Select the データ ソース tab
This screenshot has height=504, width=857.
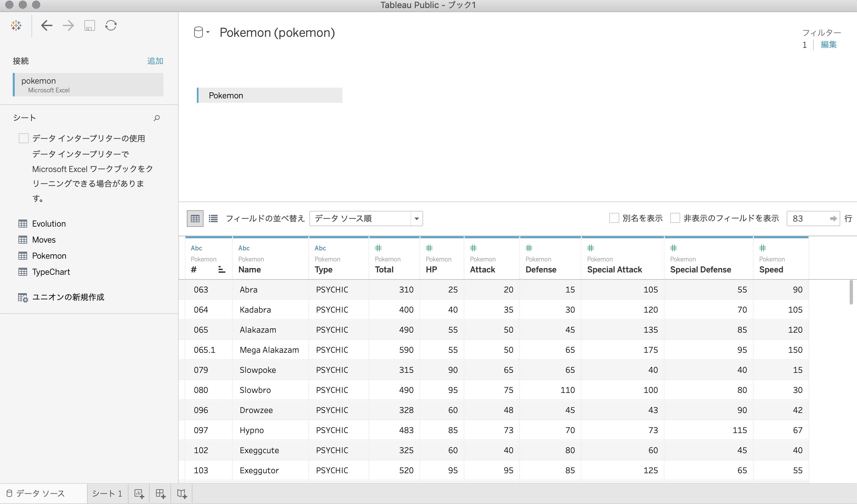pos(40,493)
